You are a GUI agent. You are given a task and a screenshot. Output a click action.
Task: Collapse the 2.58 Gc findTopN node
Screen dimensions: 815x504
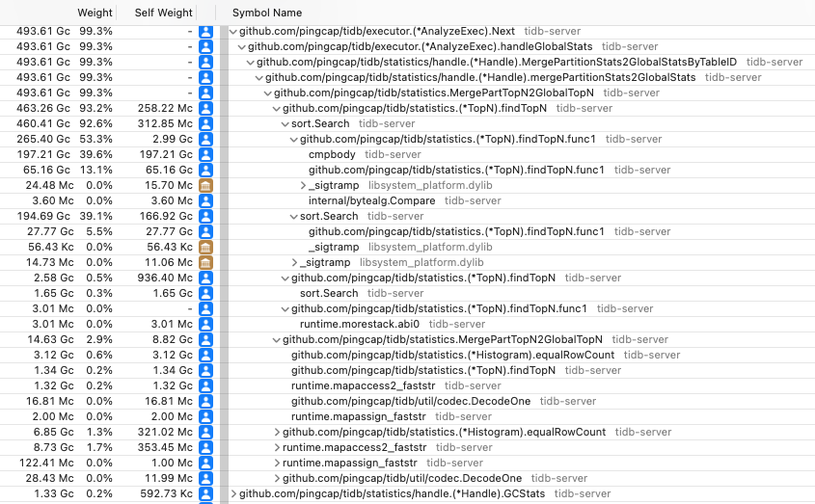click(x=285, y=279)
